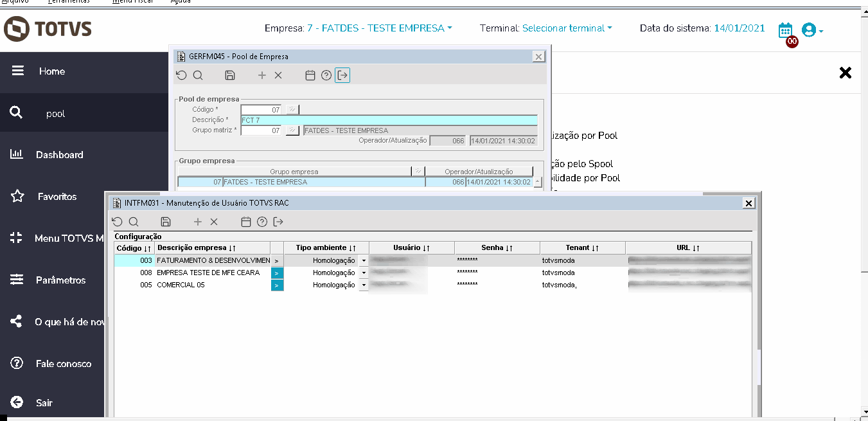Viewport: 868px width, 421px height.
Task: Open the Selecionar terminal dropdown
Action: [x=567, y=28]
